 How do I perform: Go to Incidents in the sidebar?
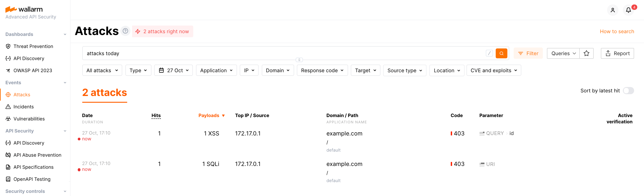tap(23, 107)
